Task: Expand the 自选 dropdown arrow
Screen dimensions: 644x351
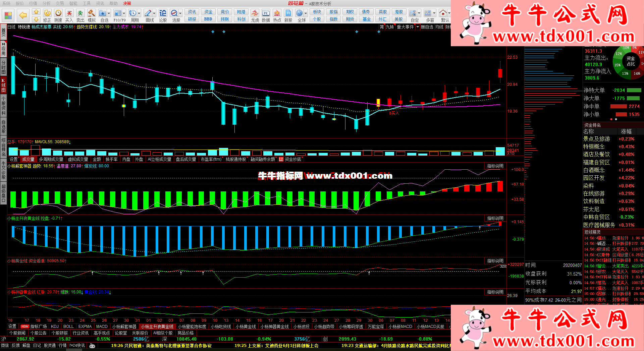Action: [x=109, y=13]
